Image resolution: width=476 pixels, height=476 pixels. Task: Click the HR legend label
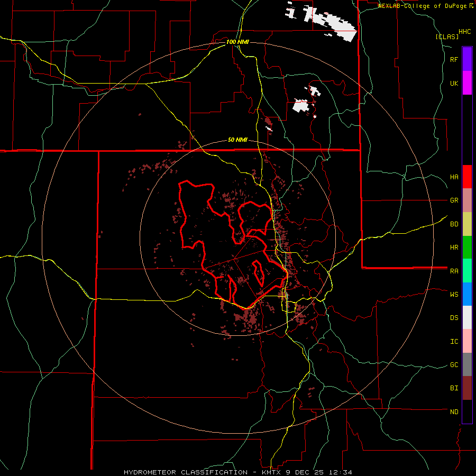click(454, 248)
